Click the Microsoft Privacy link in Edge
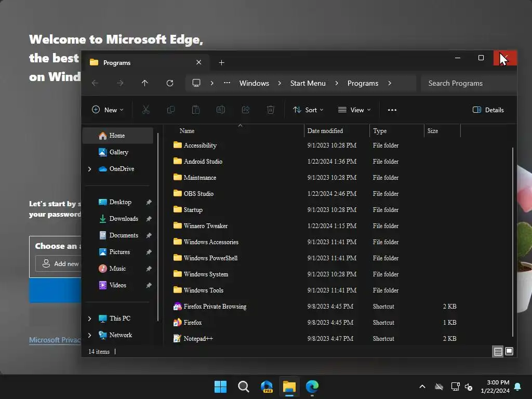The image size is (532, 399). click(55, 340)
